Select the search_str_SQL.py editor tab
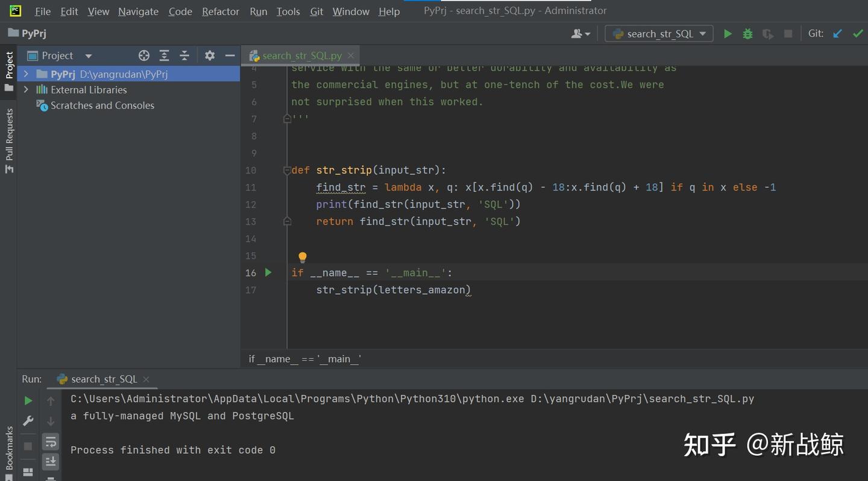 coord(301,55)
